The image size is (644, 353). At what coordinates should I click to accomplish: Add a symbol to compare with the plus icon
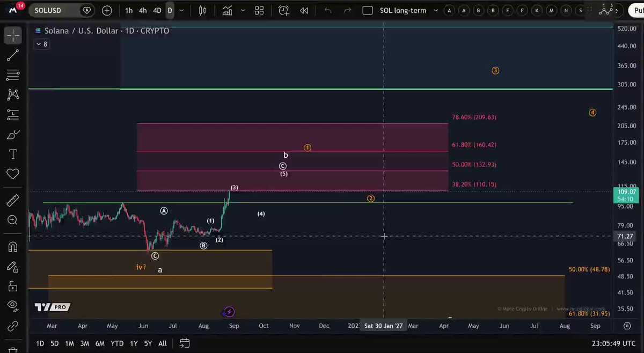tap(107, 10)
